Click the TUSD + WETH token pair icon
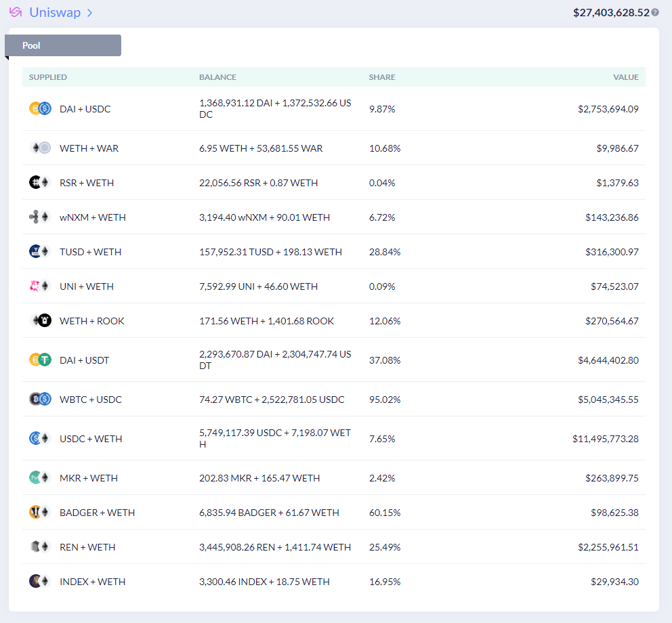This screenshot has width=672, height=623. (x=40, y=251)
